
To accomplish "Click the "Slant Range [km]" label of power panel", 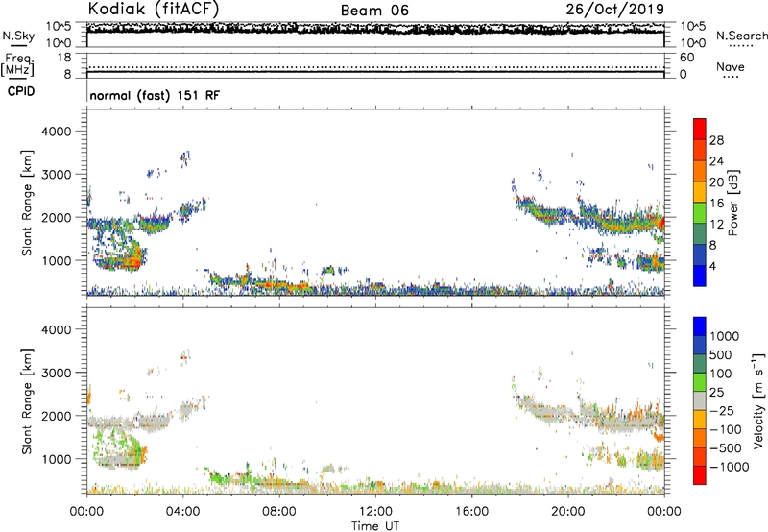I will coord(27,203).
